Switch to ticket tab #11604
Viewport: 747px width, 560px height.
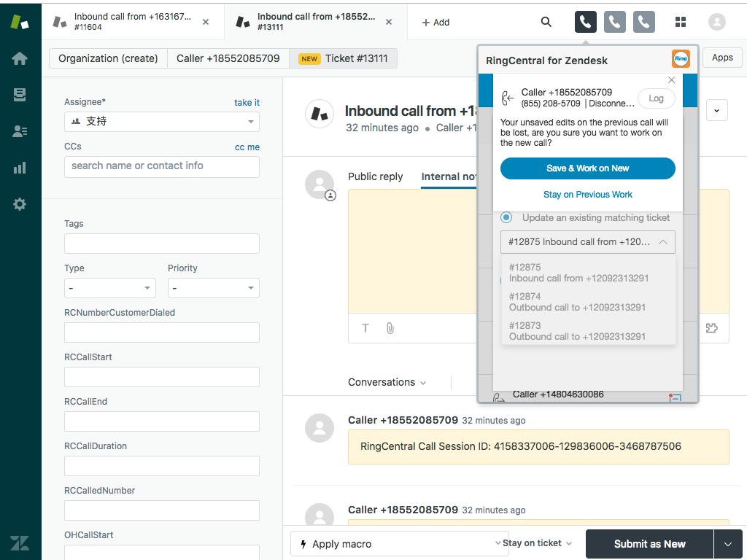tap(131, 22)
